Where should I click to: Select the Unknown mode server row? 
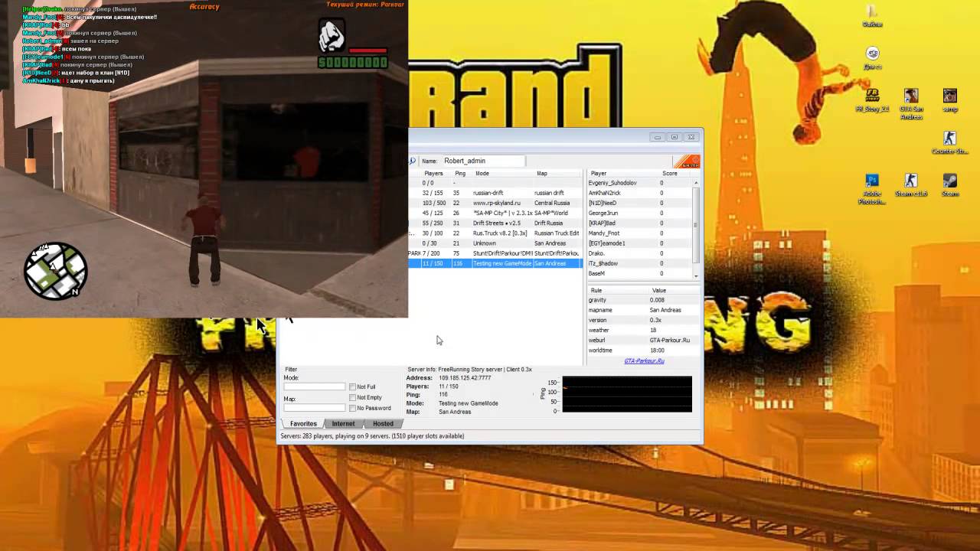[495, 243]
